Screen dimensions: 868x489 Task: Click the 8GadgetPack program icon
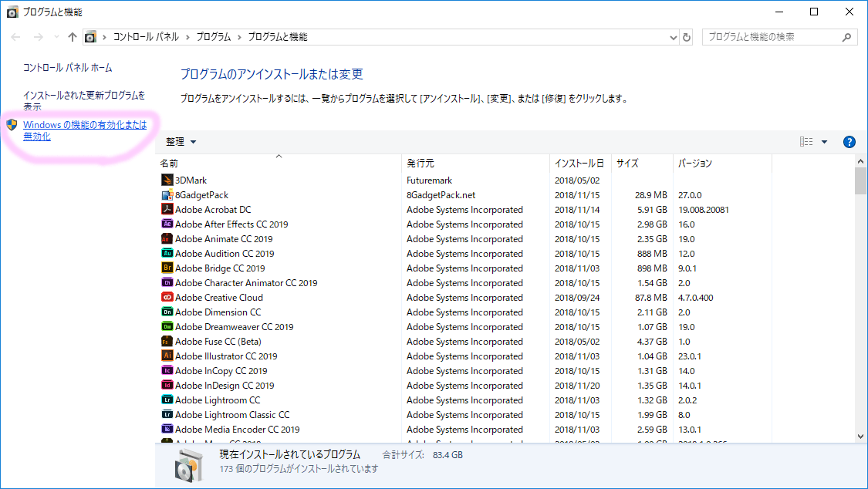[167, 194]
